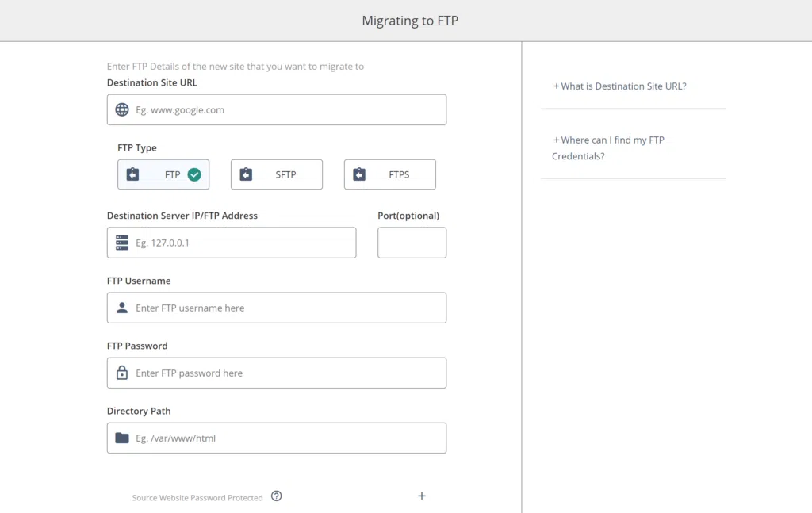Click the folder icon in Directory Path field

[121, 438]
